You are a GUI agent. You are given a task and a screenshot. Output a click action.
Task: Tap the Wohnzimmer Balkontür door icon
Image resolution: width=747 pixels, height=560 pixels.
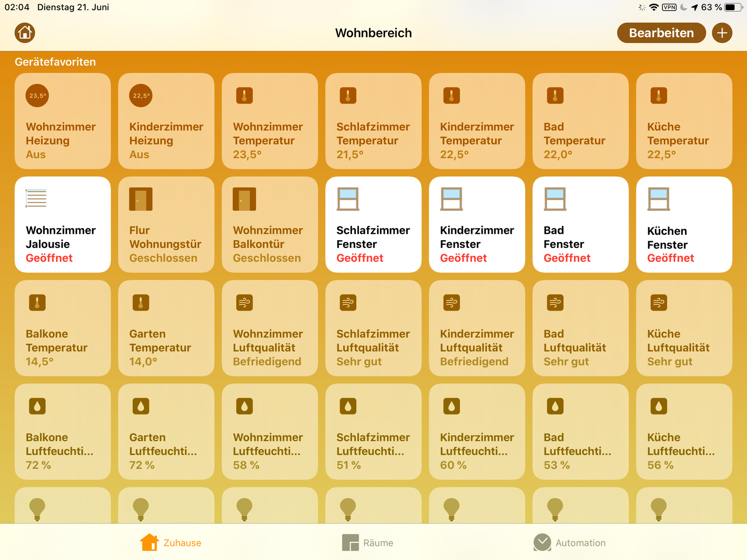(x=244, y=199)
